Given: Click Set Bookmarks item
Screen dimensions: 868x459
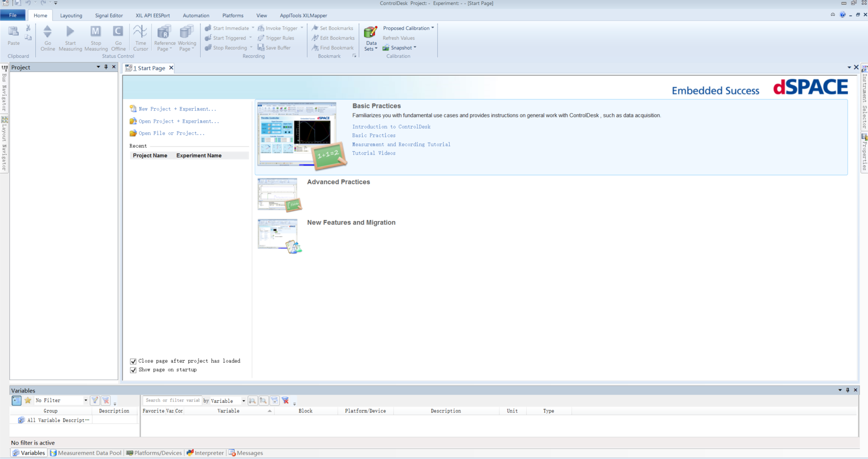Looking at the screenshot, I should point(332,28).
